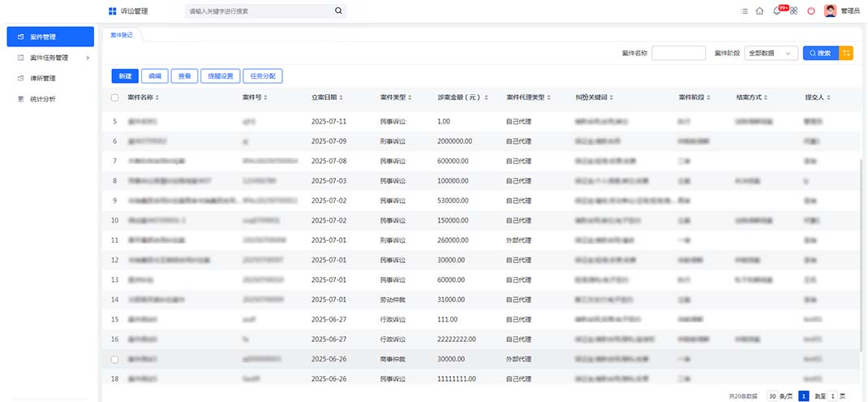The width and height of the screenshot is (868, 402).
Task: Check the checkbox on the highlighted 商事仲裁 row
Action: pos(114,359)
